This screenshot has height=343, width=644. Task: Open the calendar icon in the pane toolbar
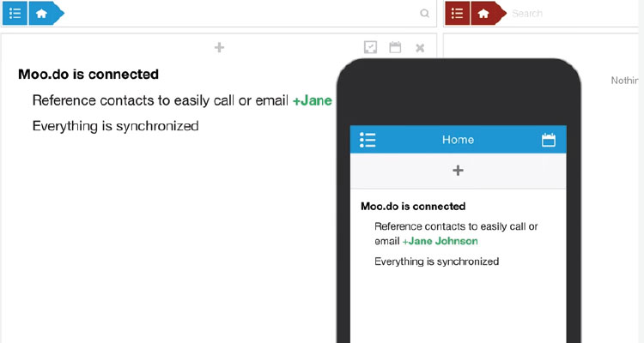[395, 47]
